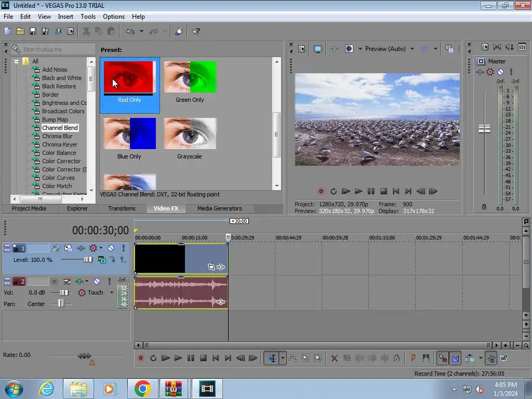Click the Record button in preview transport
This screenshot has width=532, height=399.
pyautogui.click(x=321, y=191)
